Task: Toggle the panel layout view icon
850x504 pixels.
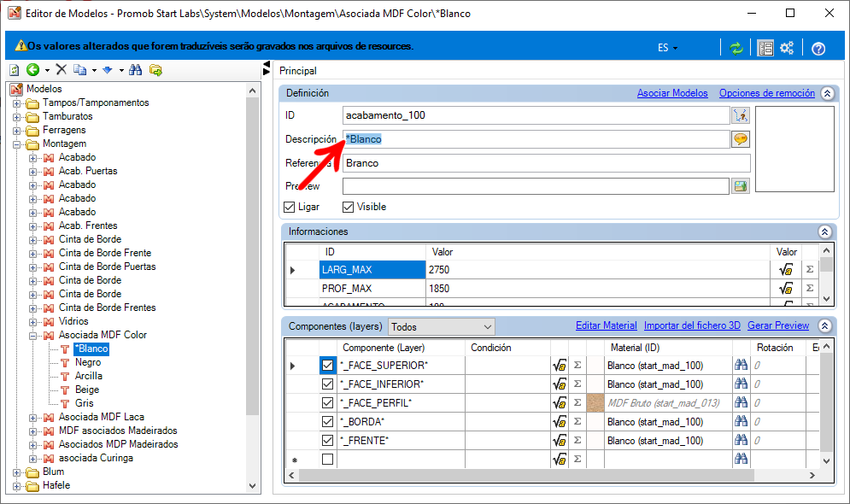Action: coord(765,48)
